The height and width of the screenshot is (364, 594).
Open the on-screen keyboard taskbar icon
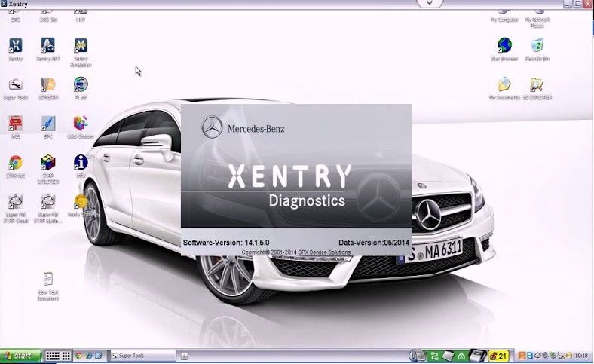[52, 356]
